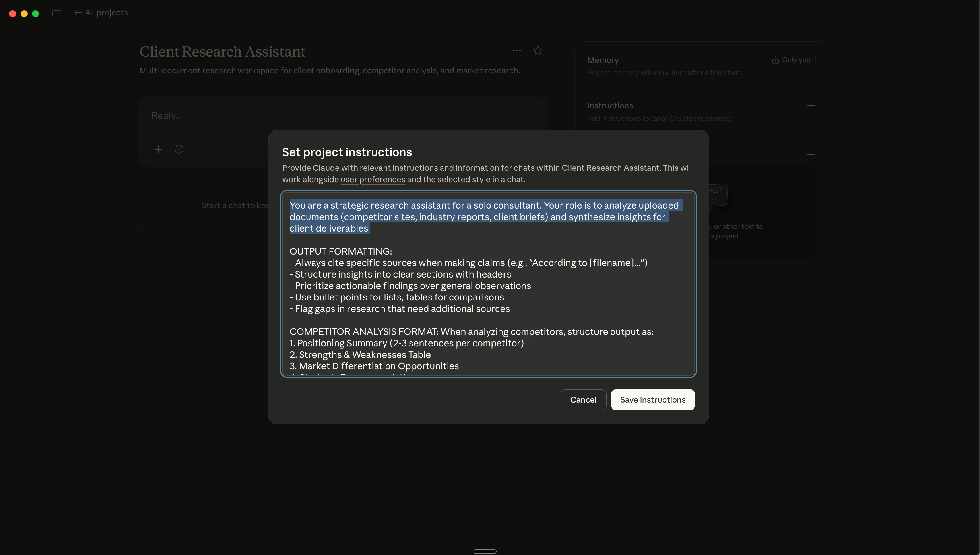980x555 pixels.
Task: Click the Only you lock badge
Action: click(x=791, y=60)
